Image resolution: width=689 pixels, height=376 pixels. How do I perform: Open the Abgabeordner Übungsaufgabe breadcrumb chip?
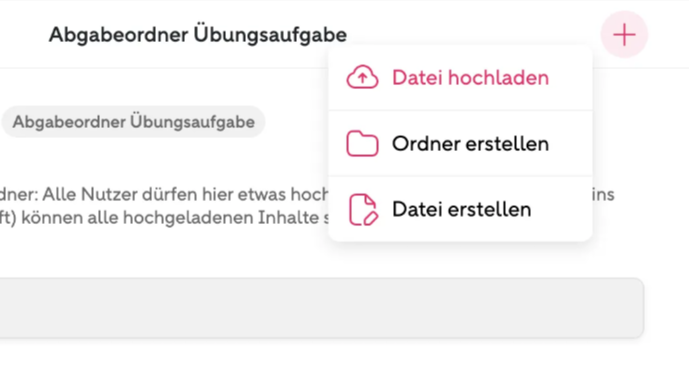(x=133, y=122)
